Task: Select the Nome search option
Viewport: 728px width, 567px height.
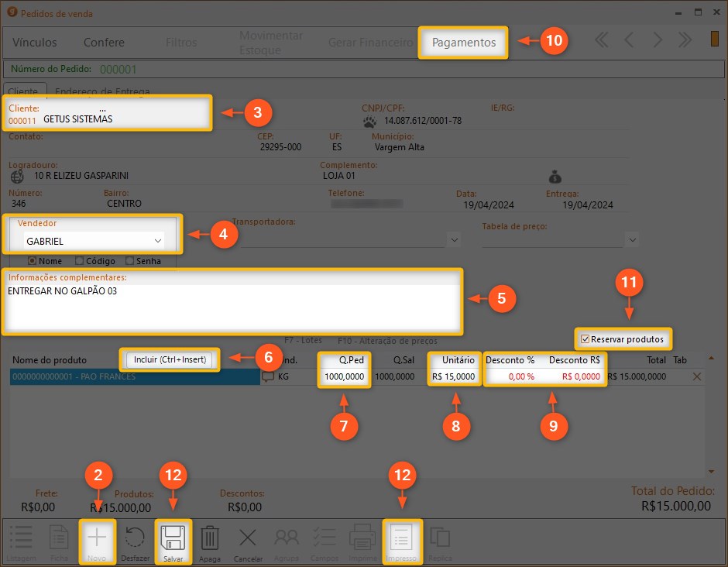Action: (33, 261)
